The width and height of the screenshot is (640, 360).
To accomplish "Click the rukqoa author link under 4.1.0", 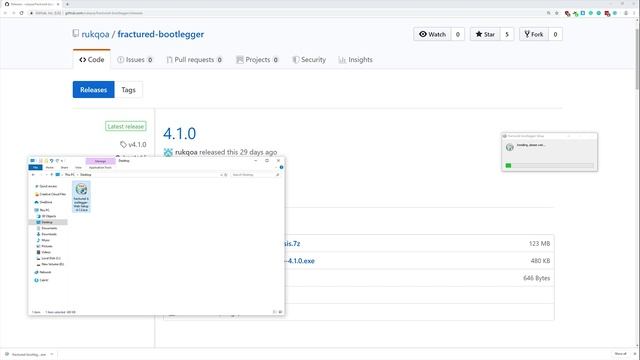I will [x=186, y=152].
